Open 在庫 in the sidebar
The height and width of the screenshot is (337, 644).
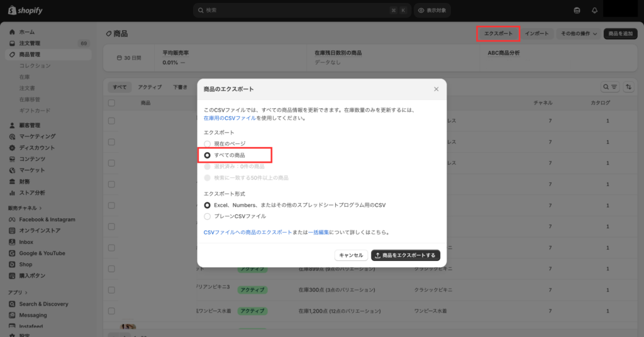(x=25, y=77)
